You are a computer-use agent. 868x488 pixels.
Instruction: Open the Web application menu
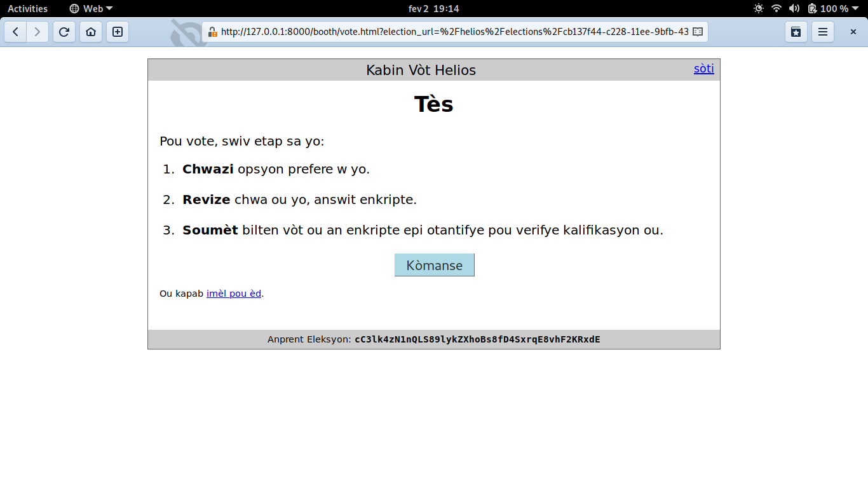coord(91,8)
